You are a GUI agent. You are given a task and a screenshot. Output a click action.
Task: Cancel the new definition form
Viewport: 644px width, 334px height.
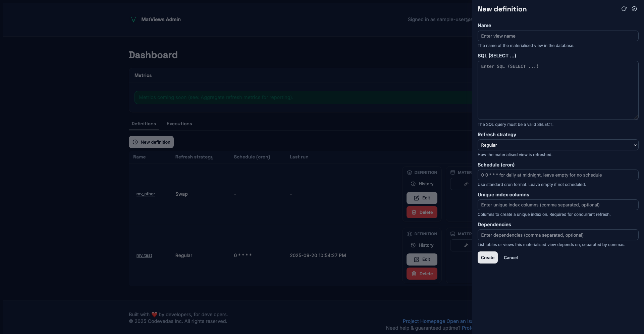click(511, 258)
